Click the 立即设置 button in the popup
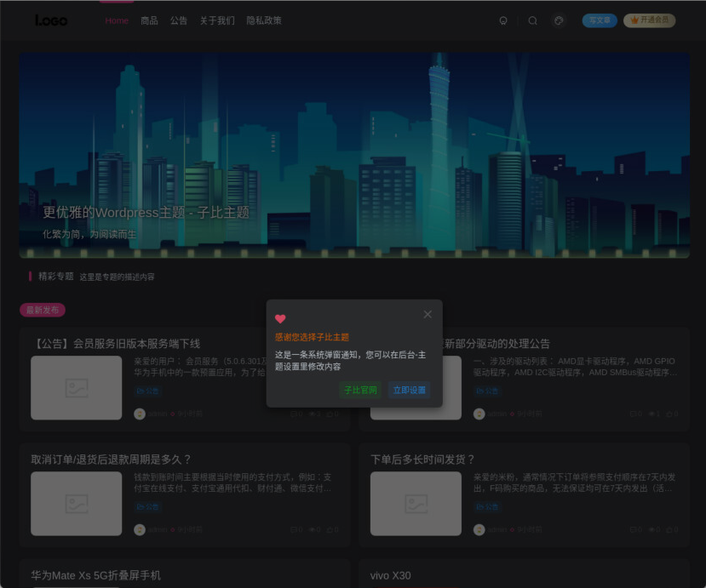Viewport: 706px width, 588px height. 408,390
